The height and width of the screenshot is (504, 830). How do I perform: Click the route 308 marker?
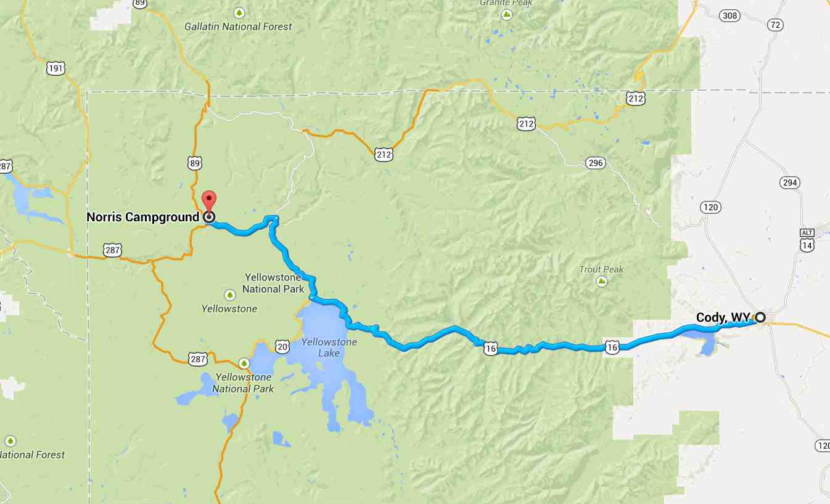click(x=729, y=16)
